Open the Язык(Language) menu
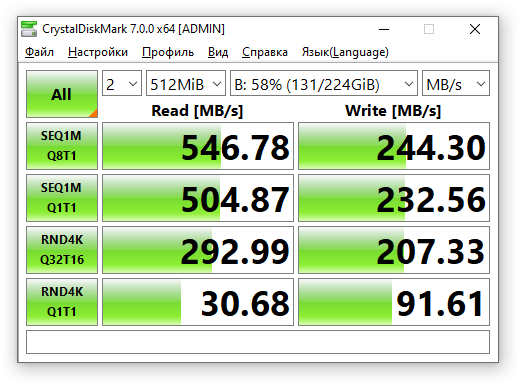 (345, 52)
